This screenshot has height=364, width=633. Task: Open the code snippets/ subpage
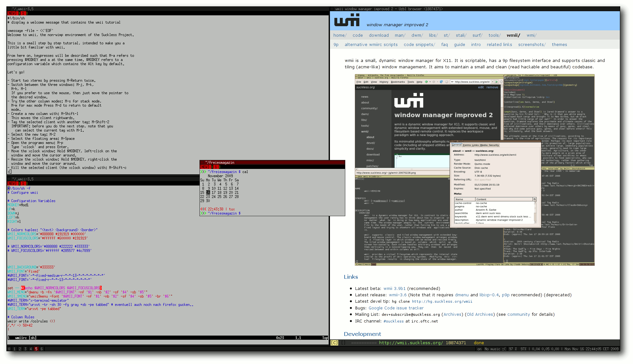point(419,44)
